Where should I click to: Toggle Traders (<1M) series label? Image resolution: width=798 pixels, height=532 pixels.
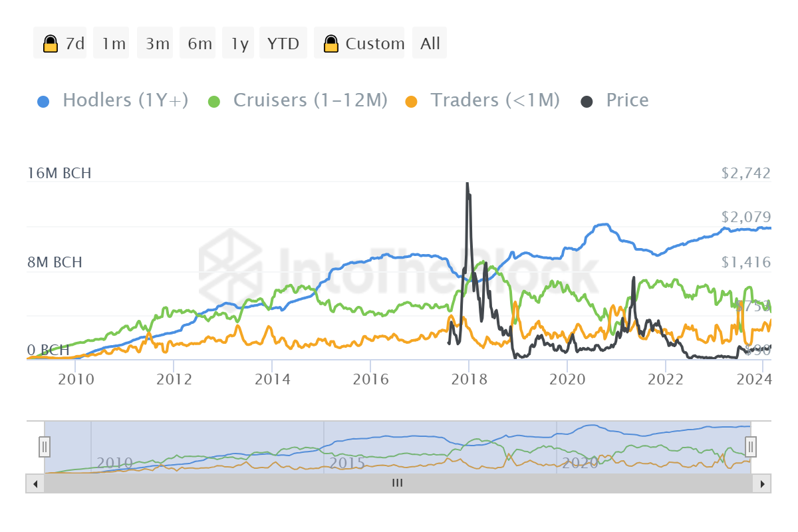coord(495,100)
